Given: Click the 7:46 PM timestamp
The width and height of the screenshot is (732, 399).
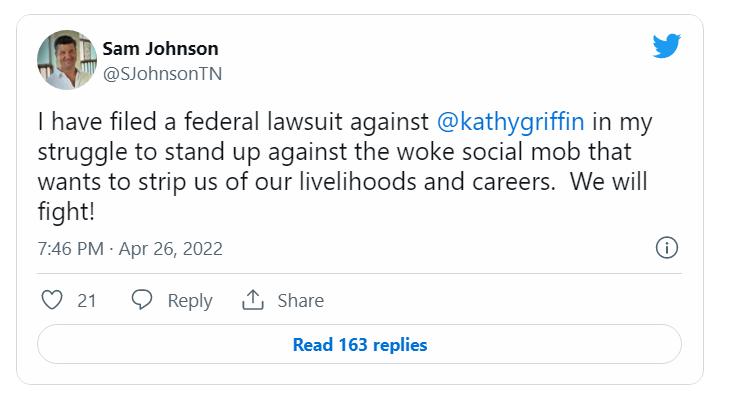Looking at the screenshot, I should [70, 249].
